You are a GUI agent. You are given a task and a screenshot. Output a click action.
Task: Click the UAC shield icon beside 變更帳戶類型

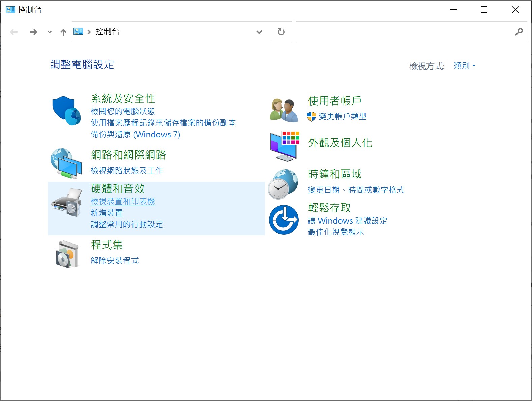(311, 117)
